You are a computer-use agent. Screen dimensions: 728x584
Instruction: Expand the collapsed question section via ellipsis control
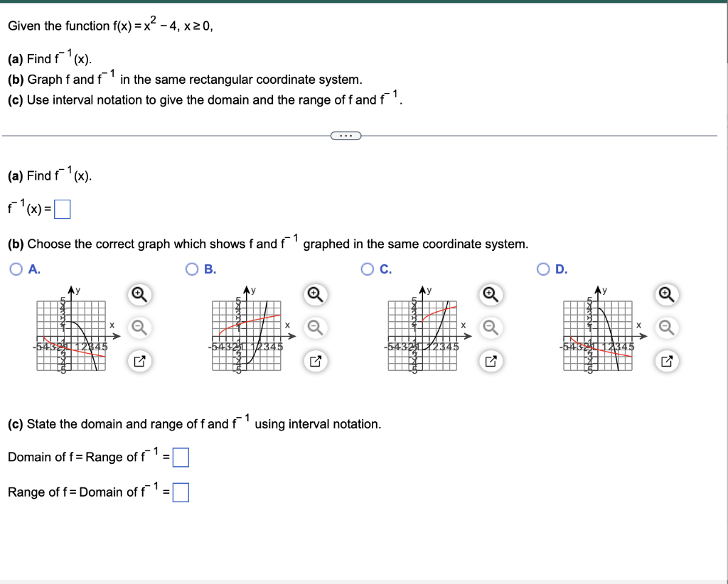pyautogui.click(x=346, y=135)
